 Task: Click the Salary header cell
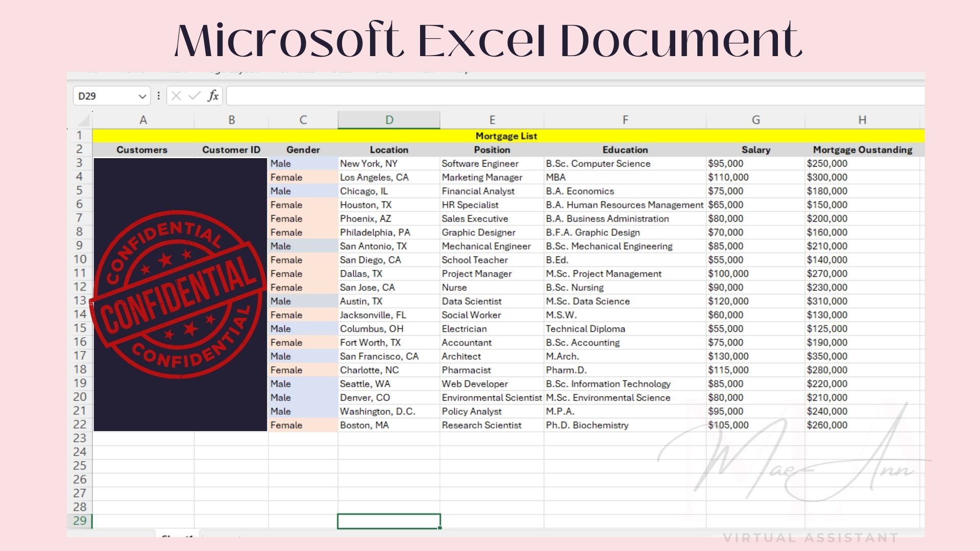click(755, 149)
